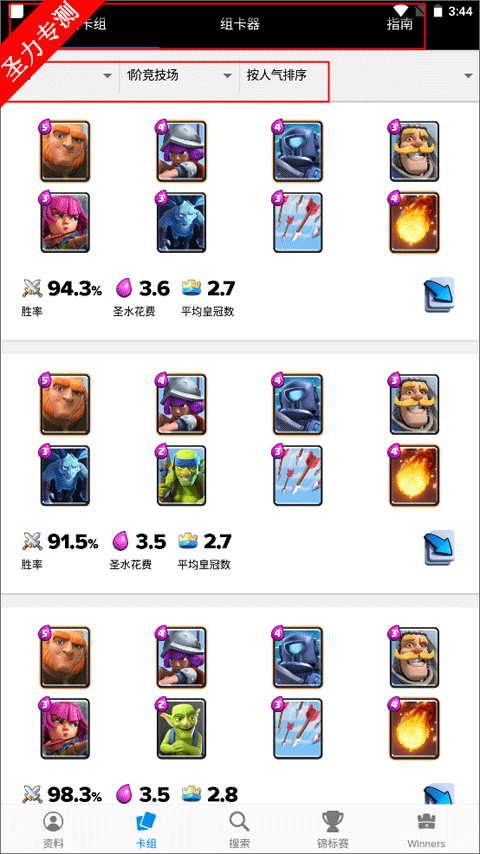Open the 按人气排序 sort dropdown
Image resolution: width=480 pixels, height=854 pixels.
pos(283,76)
